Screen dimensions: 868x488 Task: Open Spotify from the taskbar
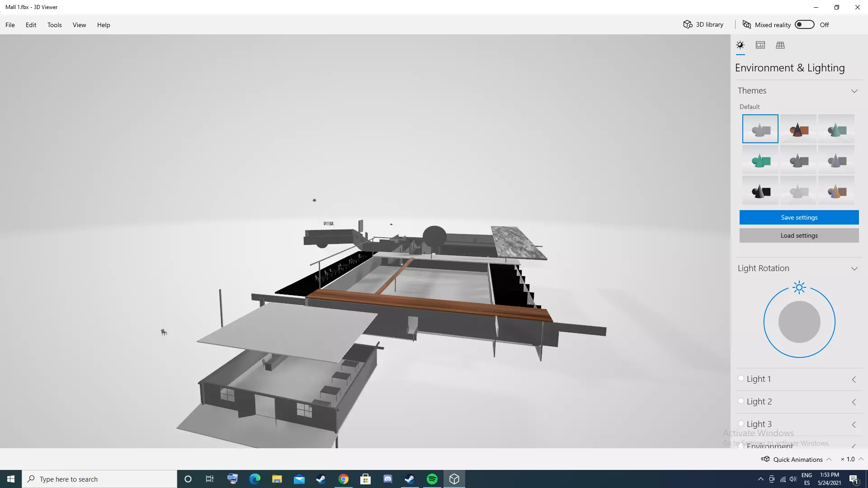(x=432, y=479)
